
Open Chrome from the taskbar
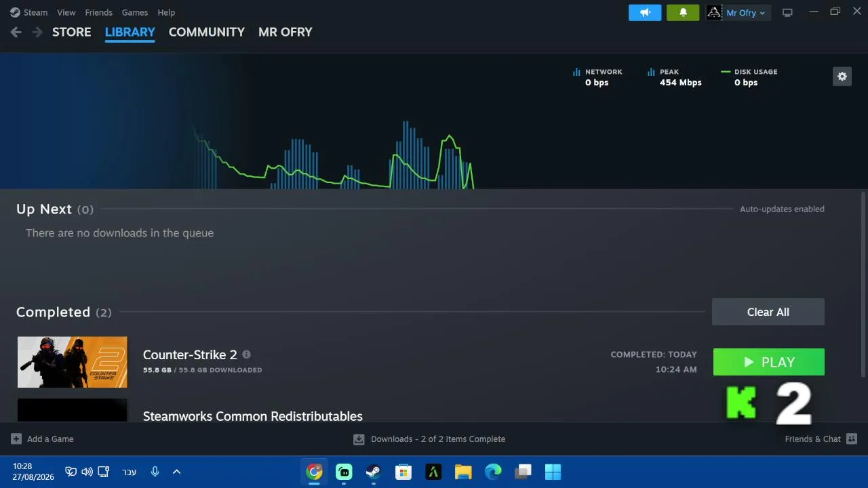pyautogui.click(x=314, y=472)
